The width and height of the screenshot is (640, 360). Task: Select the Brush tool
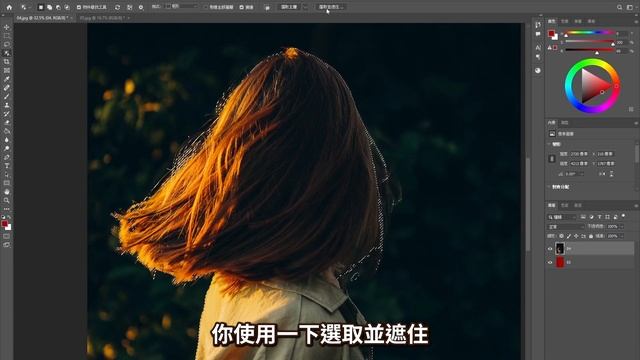pyautogui.click(x=7, y=96)
